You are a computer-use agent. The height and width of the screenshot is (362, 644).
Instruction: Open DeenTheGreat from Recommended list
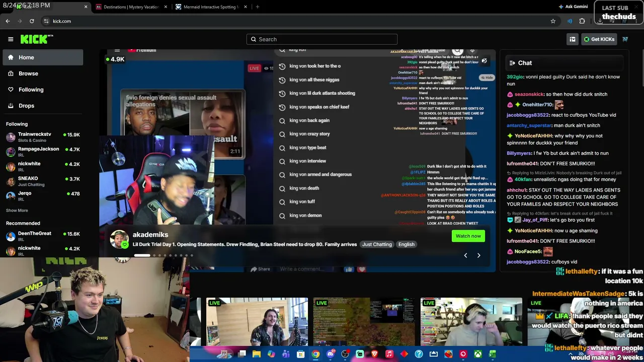click(43, 236)
